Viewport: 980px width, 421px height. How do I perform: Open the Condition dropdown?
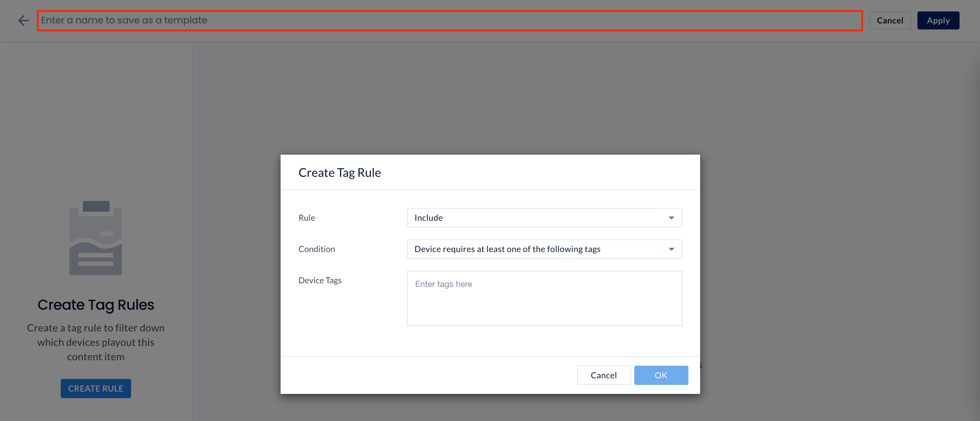pyautogui.click(x=544, y=249)
